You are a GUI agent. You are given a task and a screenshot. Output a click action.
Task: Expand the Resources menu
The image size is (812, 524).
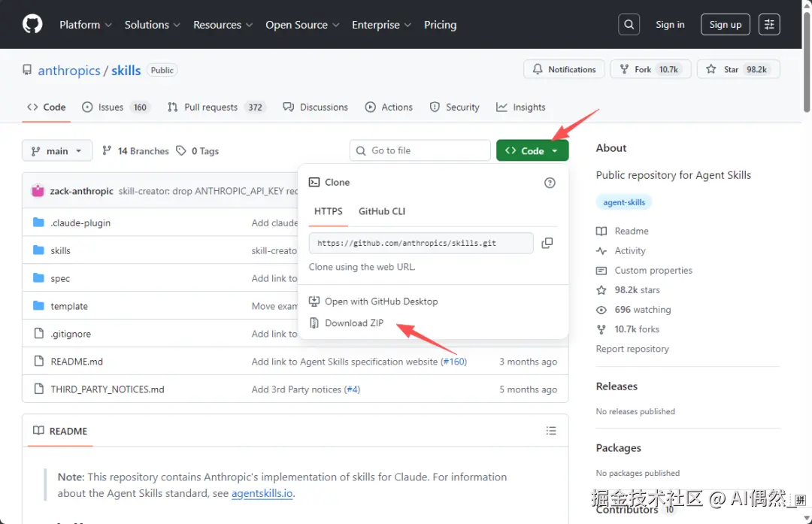pos(223,25)
